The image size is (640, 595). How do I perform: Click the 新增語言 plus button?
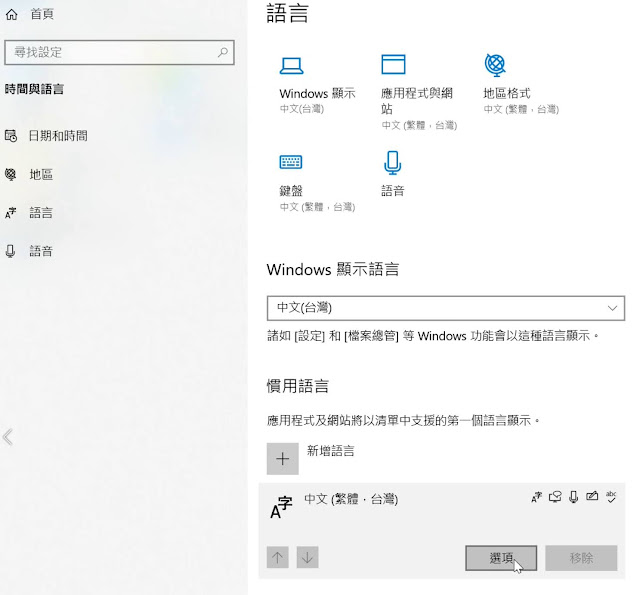click(x=282, y=459)
